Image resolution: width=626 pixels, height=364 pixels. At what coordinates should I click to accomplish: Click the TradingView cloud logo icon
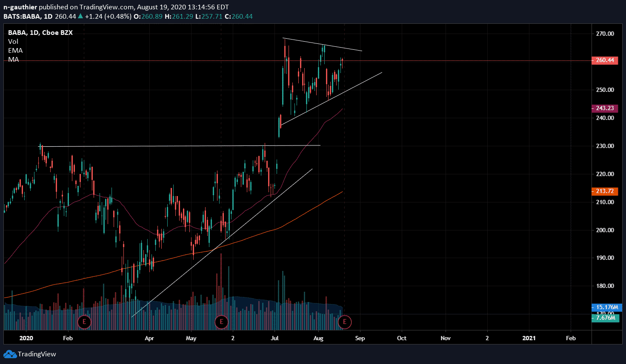pos(10,354)
